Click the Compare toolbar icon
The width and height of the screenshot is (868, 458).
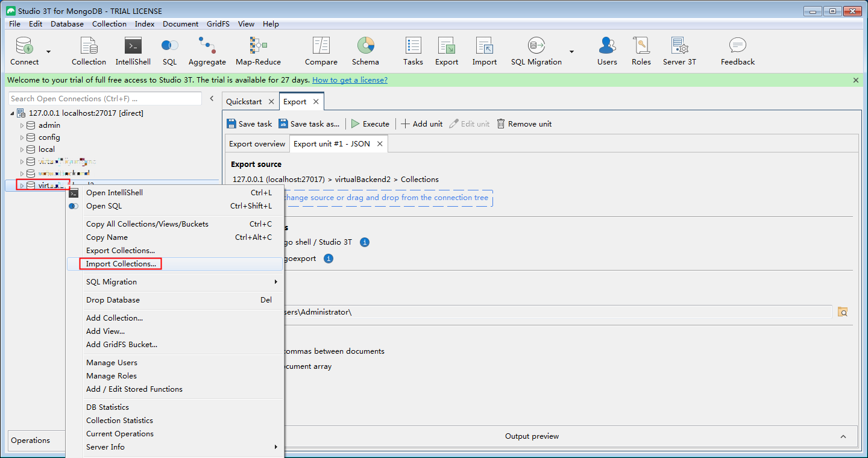[x=321, y=51]
